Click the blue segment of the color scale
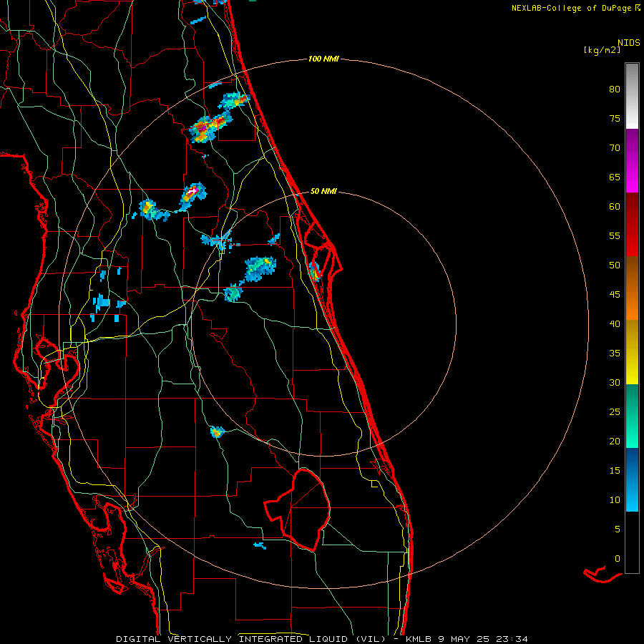Viewport: 644px width, 644px height. pos(632,479)
